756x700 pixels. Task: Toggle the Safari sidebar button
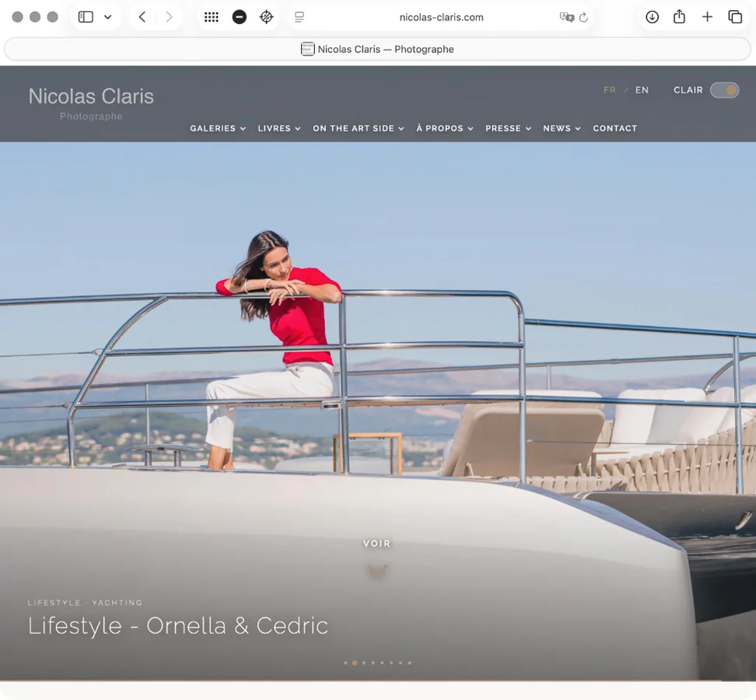(x=86, y=17)
